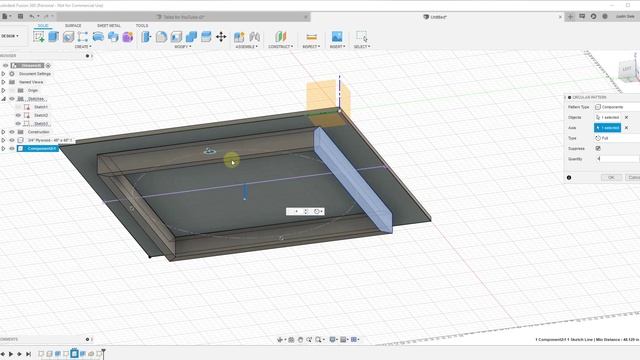
Task: Select the Extrude tool in Create
Action: pos(53,37)
